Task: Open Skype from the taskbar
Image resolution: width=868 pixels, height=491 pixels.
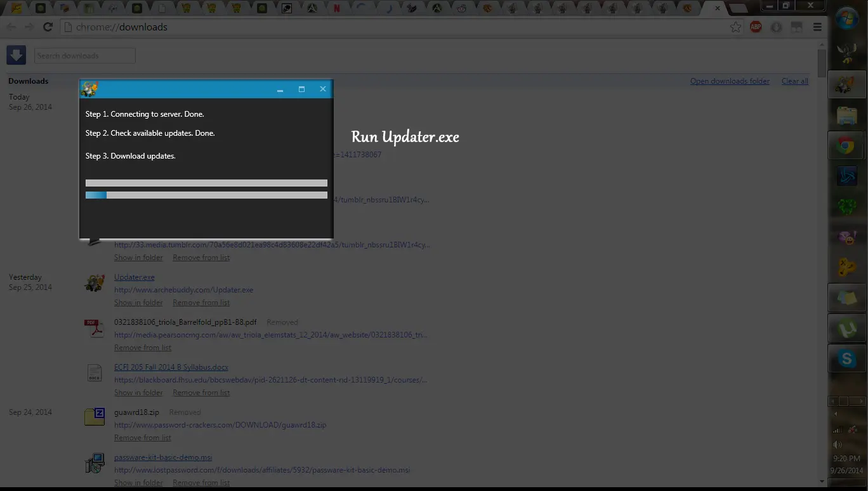Action: pyautogui.click(x=846, y=359)
